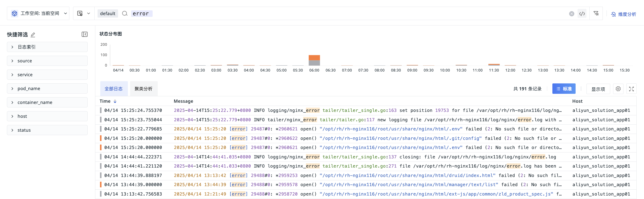Open the workspace selector dropdown
This screenshot has height=199, width=644.
[38, 13]
